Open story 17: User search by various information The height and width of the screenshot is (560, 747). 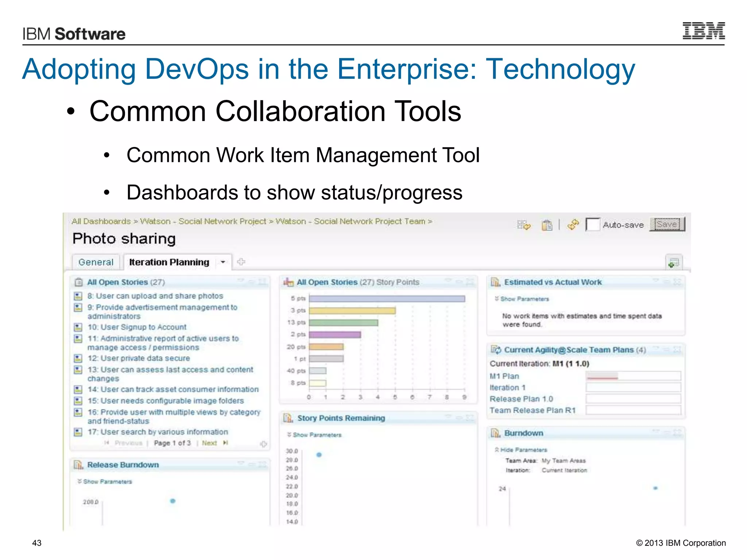pos(158,432)
